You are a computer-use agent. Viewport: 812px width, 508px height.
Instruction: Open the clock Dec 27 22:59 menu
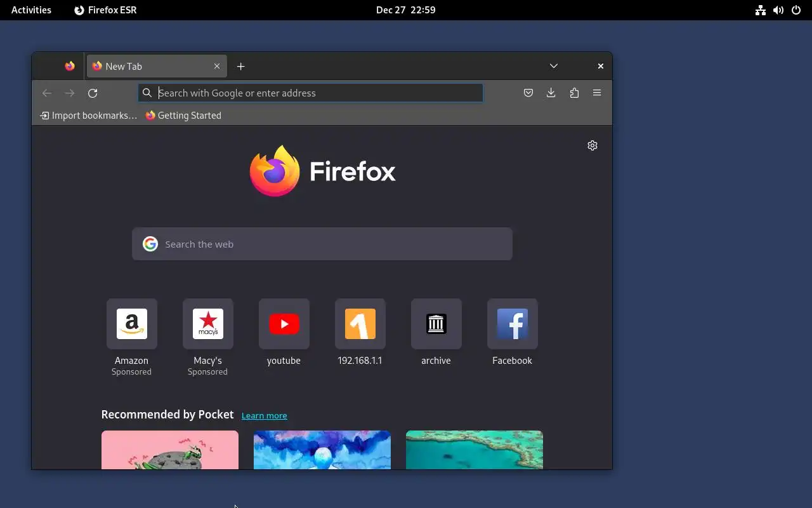coord(406,10)
